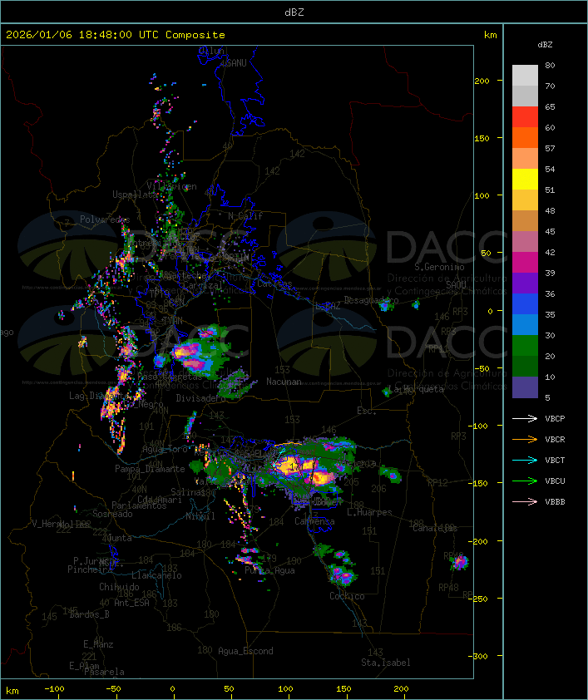This screenshot has width=588, height=700.
Task: Click the -300 tick on right axis
Action: pos(479,656)
